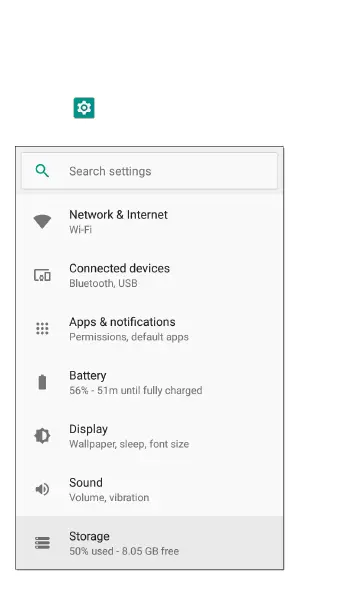The image size is (360, 612).
Task: Open the Display settings entry
Action: pyautogui.click(x=149, y=436)
